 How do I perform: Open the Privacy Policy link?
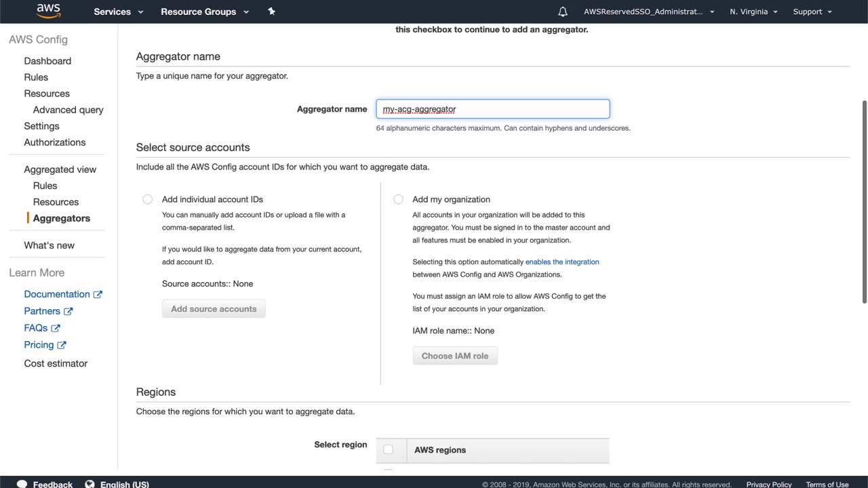click(x=768, y=484)
